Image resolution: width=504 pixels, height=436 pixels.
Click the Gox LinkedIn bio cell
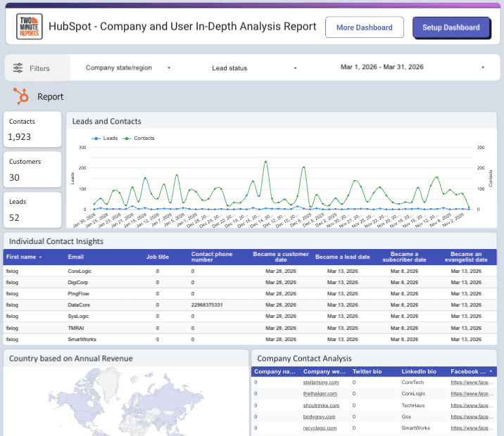click(406, 417)
